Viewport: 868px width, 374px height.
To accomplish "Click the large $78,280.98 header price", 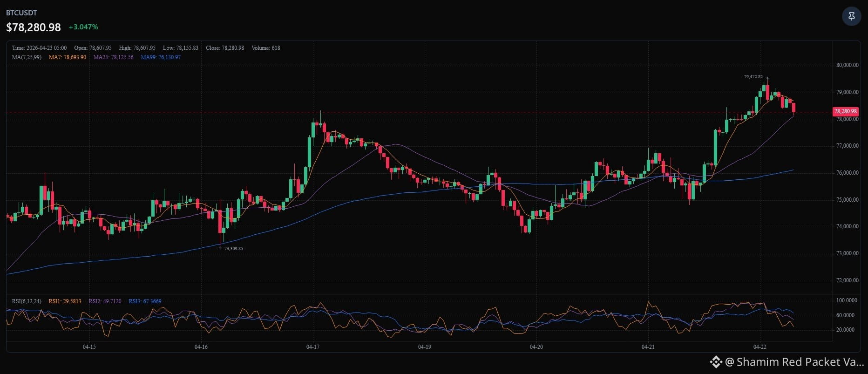I will click(x=34, y=27).
